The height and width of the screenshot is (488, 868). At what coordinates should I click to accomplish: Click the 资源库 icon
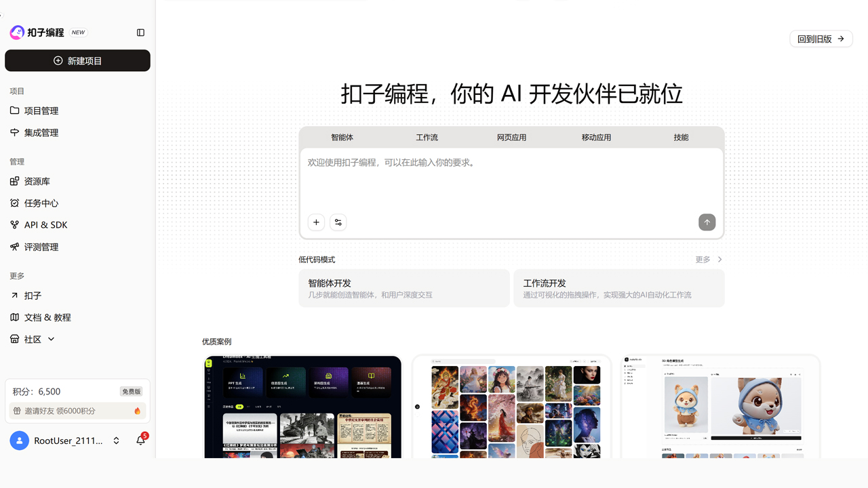click(x=15, y=181)
